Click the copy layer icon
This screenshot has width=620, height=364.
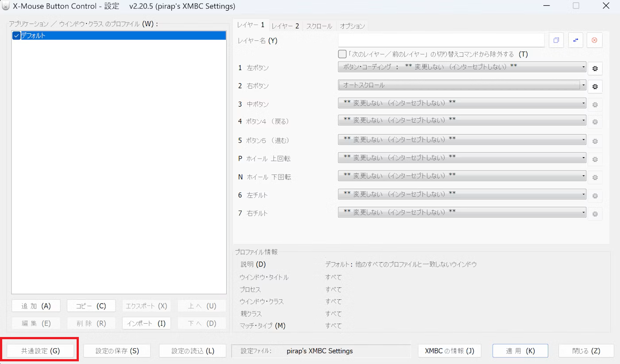pyautogui.click(x=556, y=40)
